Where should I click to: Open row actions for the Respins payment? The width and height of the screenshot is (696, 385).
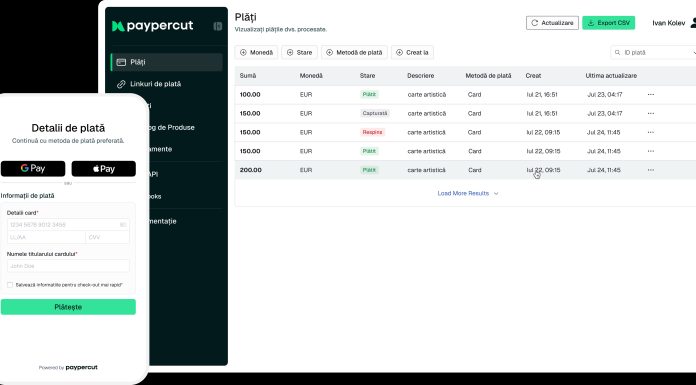coord(651,132)
